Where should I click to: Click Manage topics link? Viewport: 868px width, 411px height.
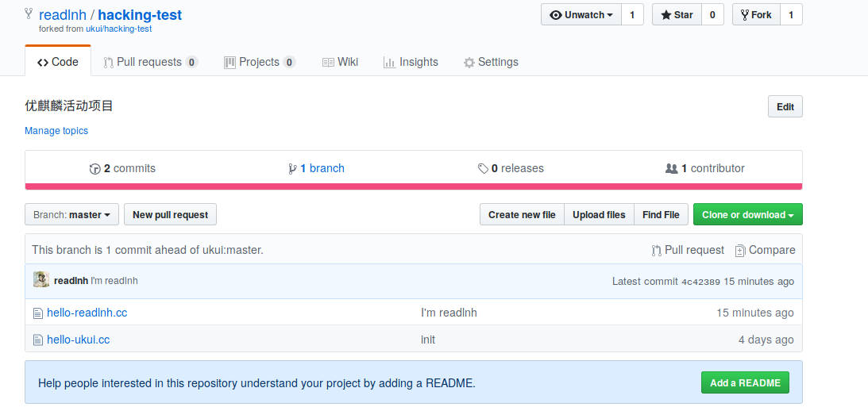56,131
